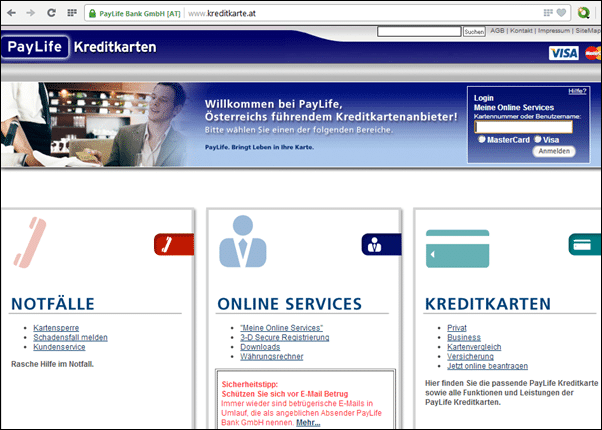This screenshot has width=602, height=430.
Task: Click the Kreditkarten title next to the logo
Action: (115, 47)
